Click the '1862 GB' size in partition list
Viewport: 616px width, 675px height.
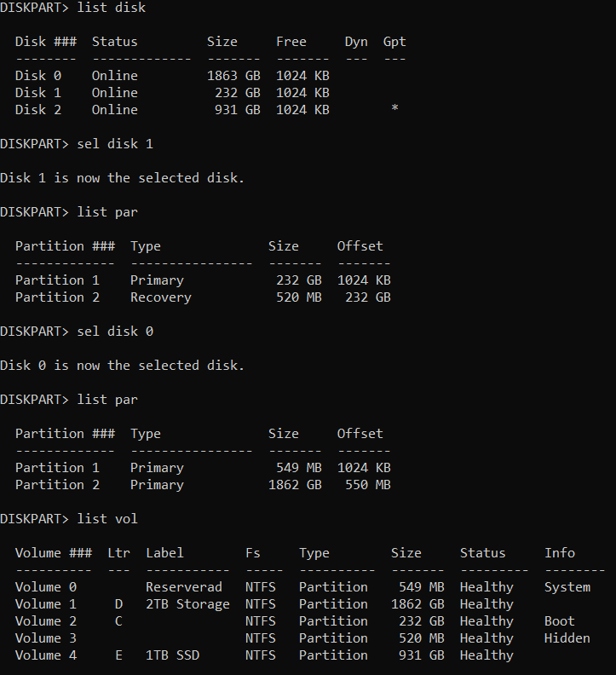tap(295, 485)
